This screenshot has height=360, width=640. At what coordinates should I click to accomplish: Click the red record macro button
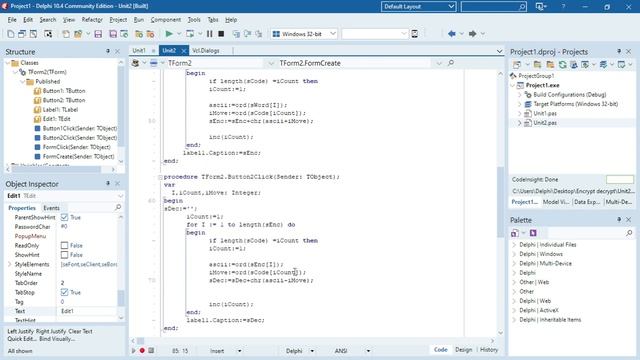pyautogui.click(x=142, y=350)
